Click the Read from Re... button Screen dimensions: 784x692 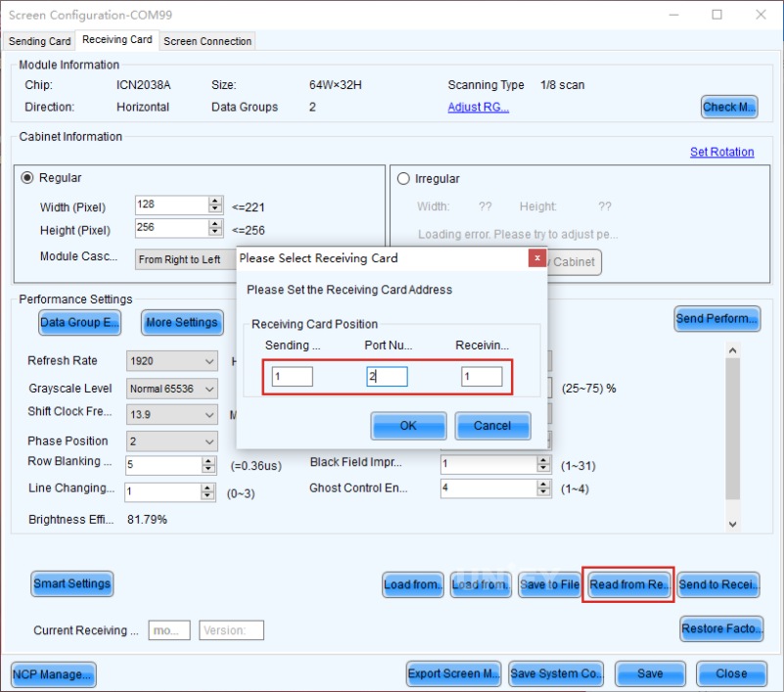click(x=628, y=584)
